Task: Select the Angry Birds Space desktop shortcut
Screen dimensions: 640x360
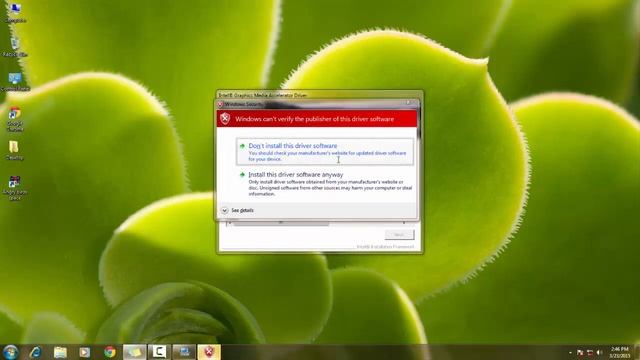Action: [15, 188]
